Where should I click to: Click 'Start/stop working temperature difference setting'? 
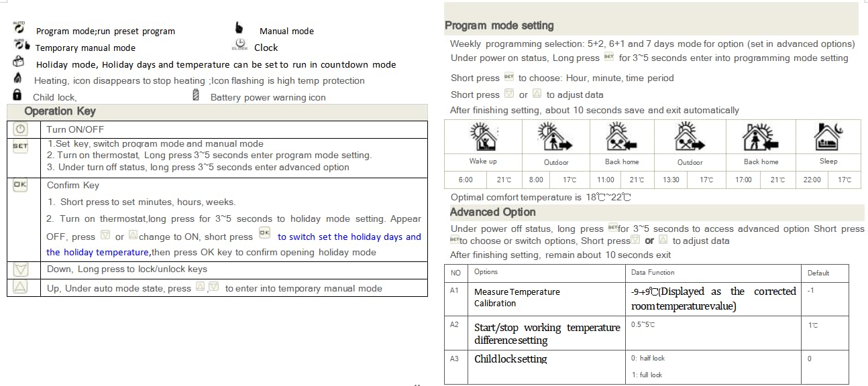[x=547, y=334]
